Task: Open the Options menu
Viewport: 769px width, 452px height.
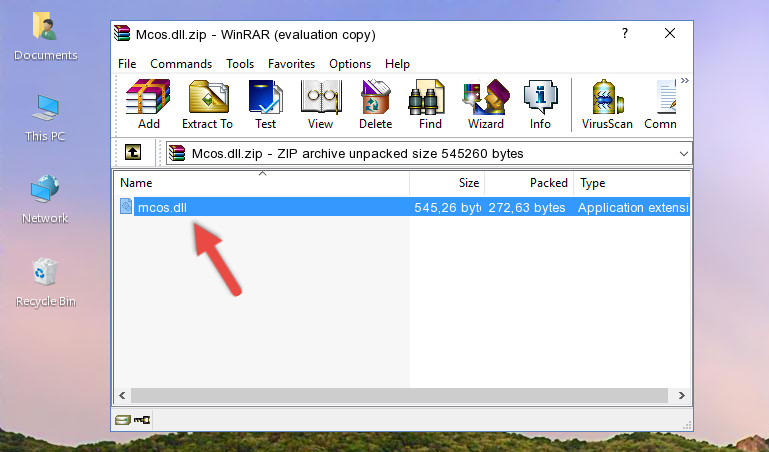Action: [350, 64]
